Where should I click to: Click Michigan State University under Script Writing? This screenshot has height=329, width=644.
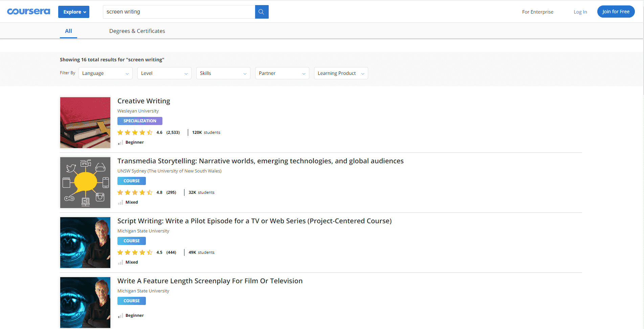pyautogui.click(x=143, y=231)
